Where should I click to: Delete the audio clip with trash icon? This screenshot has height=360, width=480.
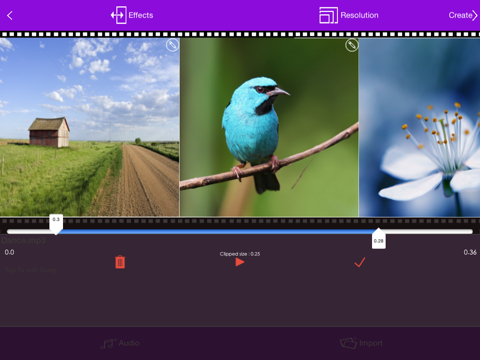click(x=120, y=262)
